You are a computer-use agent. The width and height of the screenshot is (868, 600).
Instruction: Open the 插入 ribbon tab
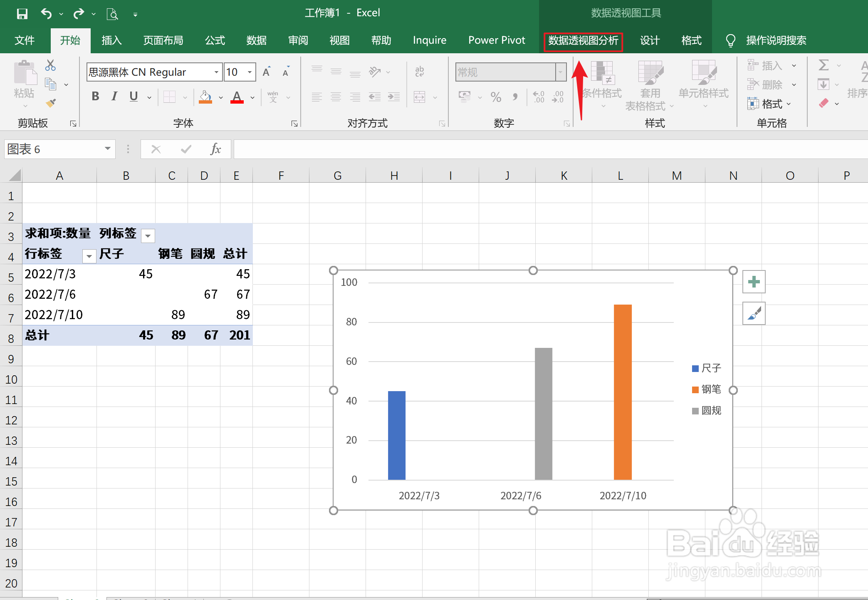coord(111,41)
